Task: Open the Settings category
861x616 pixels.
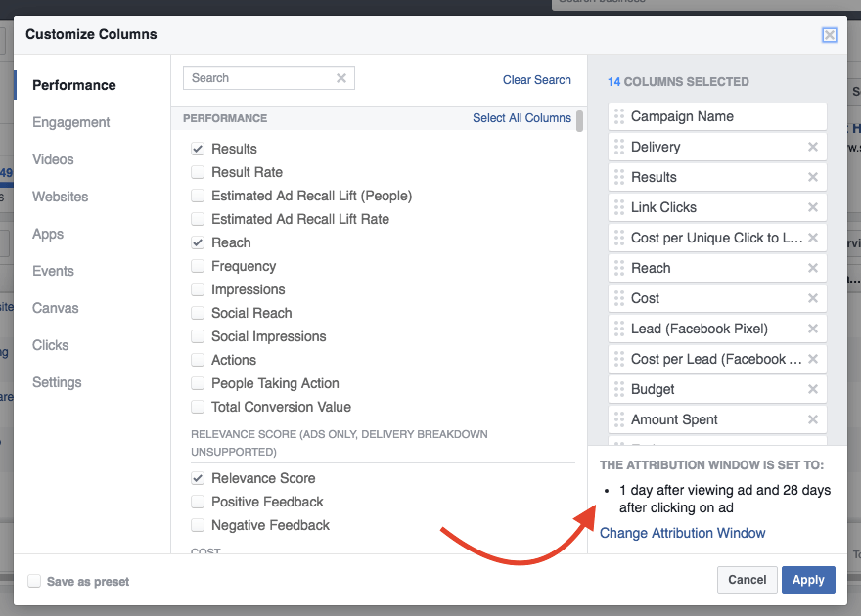Action: 57,382
